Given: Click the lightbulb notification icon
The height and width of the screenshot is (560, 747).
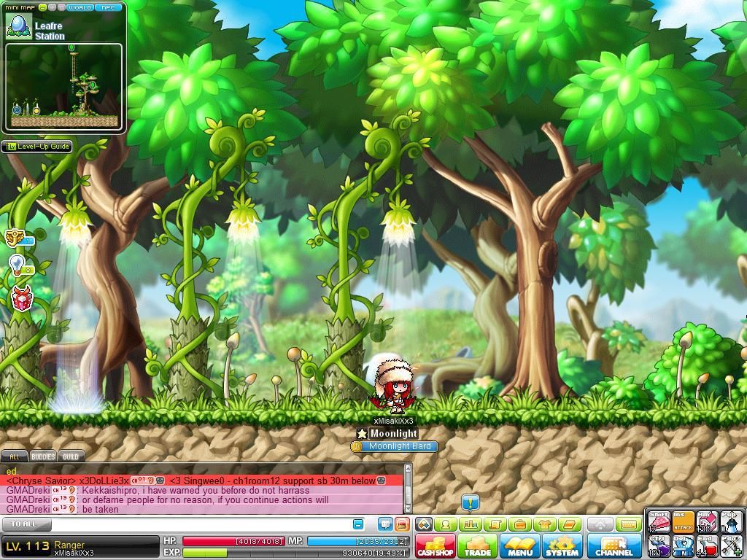Looking at the screenshot, I should (18, 265).
